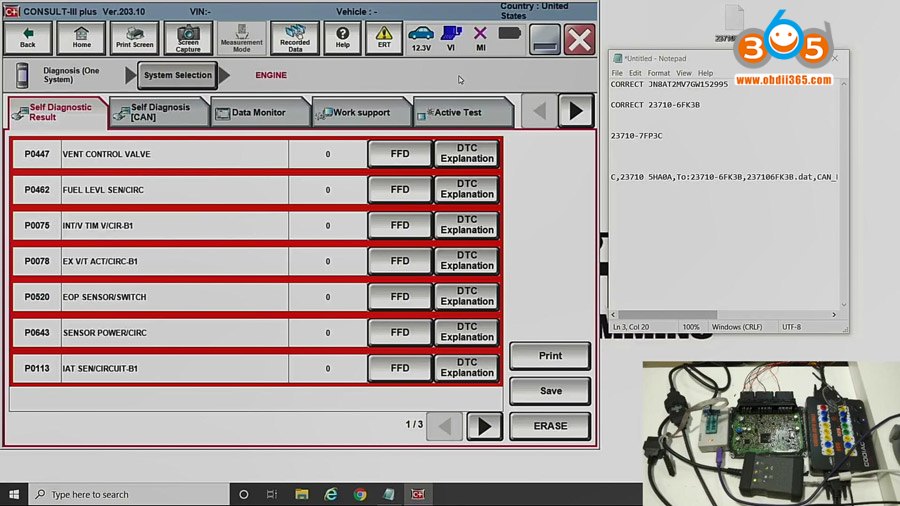The height and width of the screenshot is (506, 900).
Task: Click the Print Screen toolbar icon
Action: [134, 38]
